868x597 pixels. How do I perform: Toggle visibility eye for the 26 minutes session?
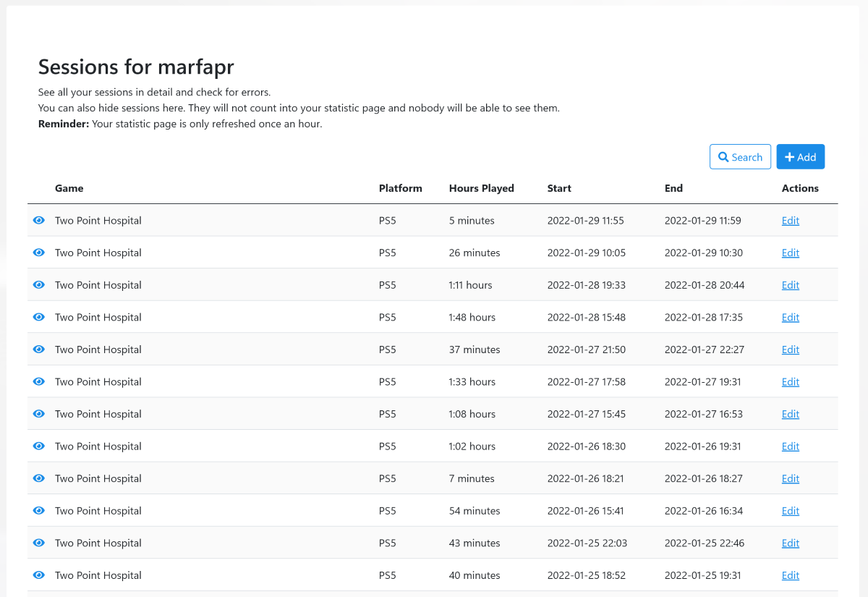pyautogui.click(x=39, y=253)
